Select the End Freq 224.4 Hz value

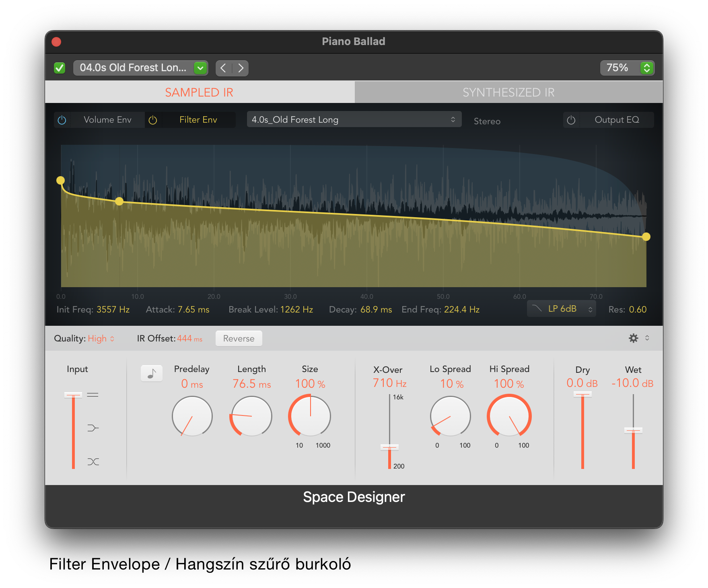tap(462, 309)
